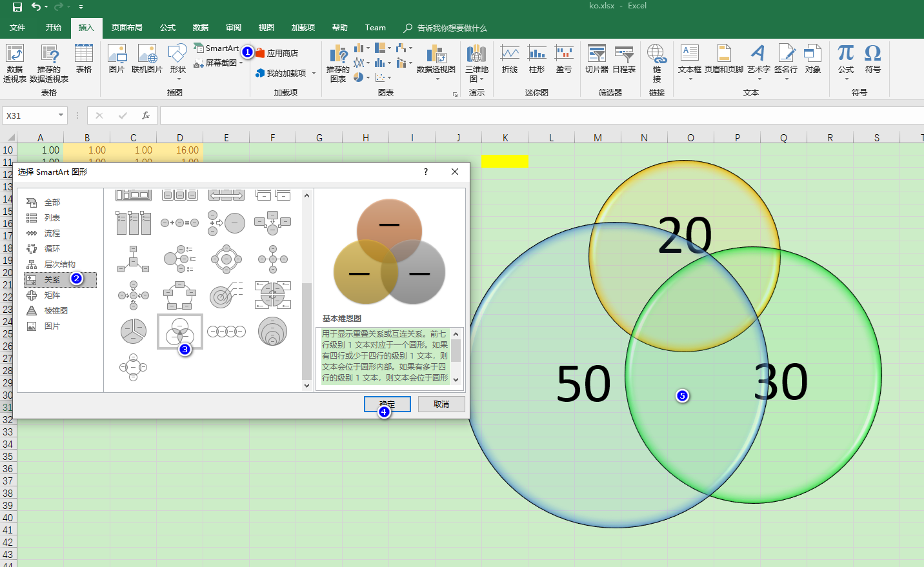Image resolution: width=924 pixels, height=567 pixels.
Task: Open Recommended PivotTables (推荐的数据透视表)
Action: coord(49,63)
